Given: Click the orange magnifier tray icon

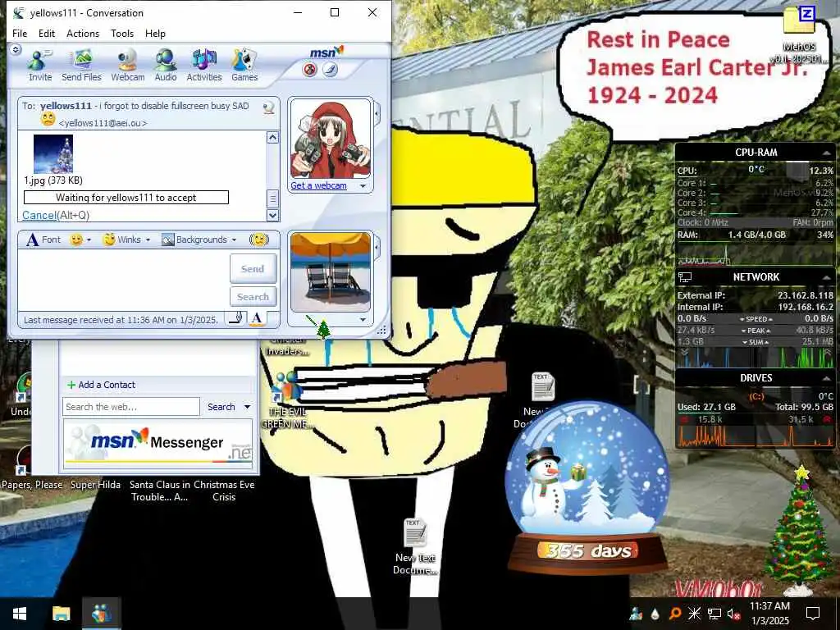Looking at the screenshot, I should (x=675, y=614).
